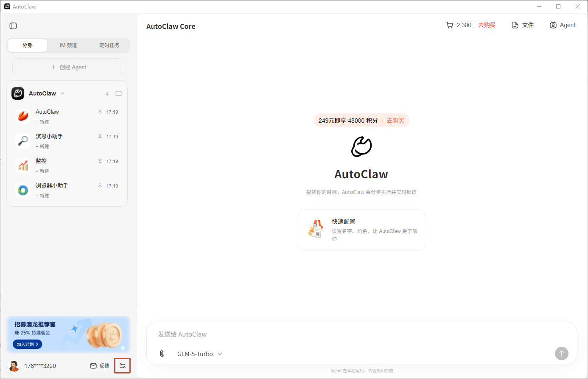Open the 文件 files panel
The height and width of the screenshot is (379, 588).
523,25
